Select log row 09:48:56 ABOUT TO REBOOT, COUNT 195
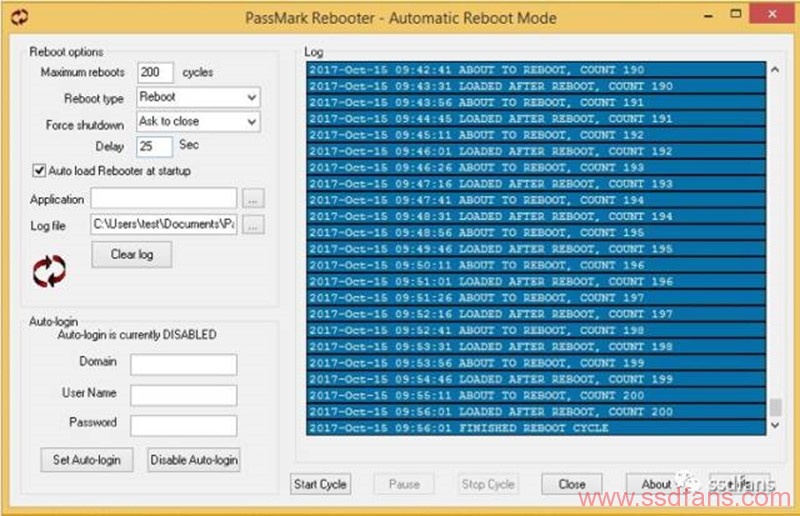Viewport: 800px width, 516px height. tap(536, 233)
